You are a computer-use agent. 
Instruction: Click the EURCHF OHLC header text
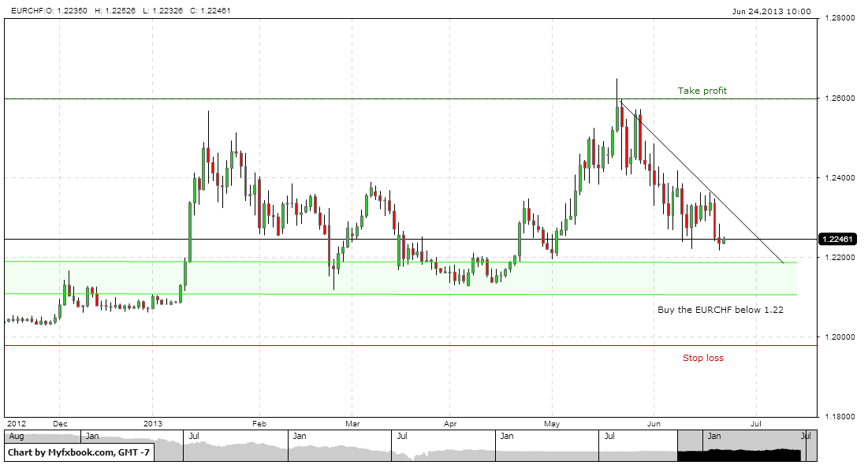coord(121,10)
